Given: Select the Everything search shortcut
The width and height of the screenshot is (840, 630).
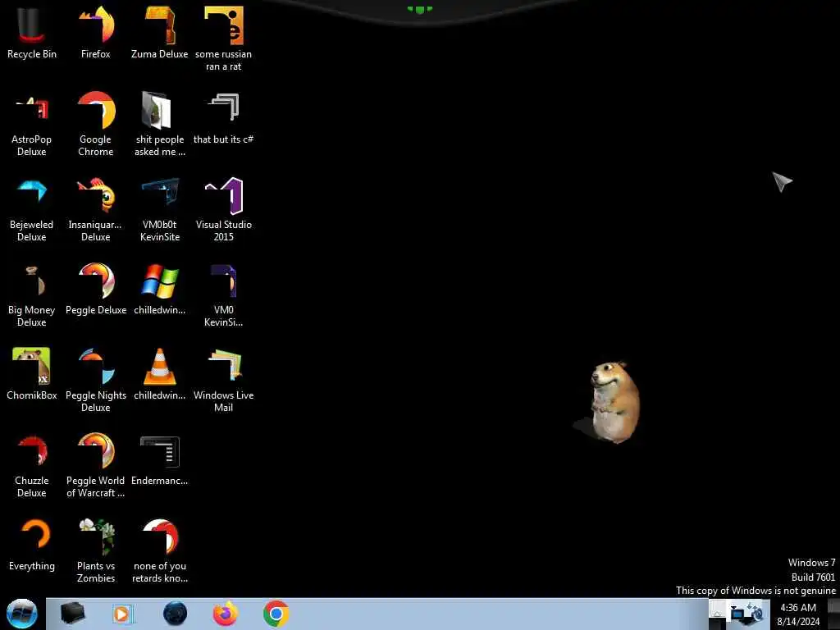Looking at the screenshot, I should (x=32, y=546).
